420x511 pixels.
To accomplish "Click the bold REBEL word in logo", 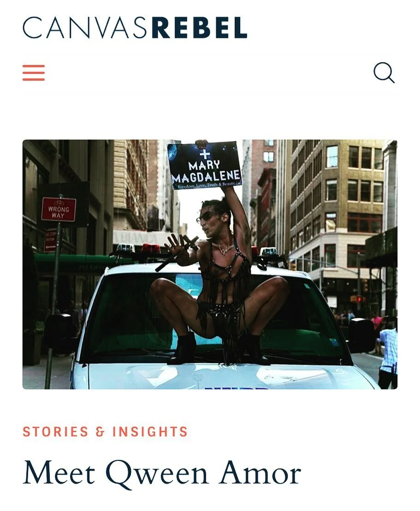I will tap(200, 28).
